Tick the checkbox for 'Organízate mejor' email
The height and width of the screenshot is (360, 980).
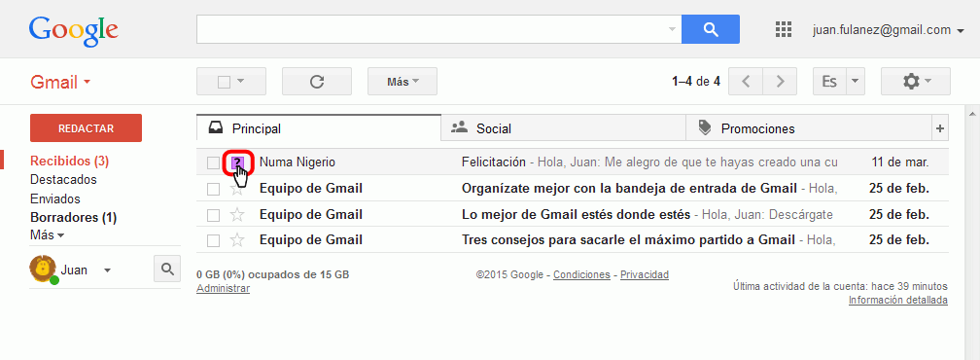213,189
